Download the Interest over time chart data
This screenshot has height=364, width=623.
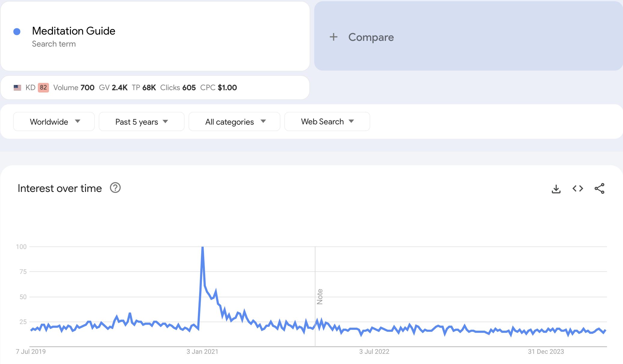(x=556, y=189)
